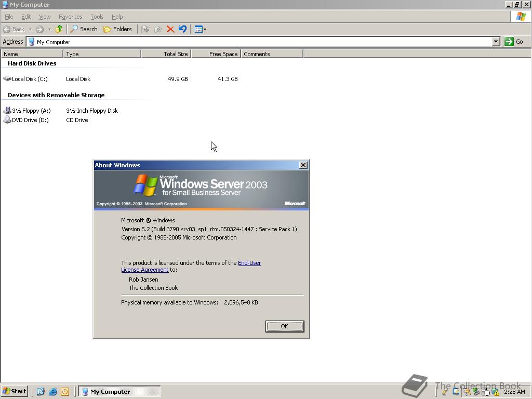Screen dimensions: 532x399
Task: Click the red X Delete icon
Action: tap(170, 29)
